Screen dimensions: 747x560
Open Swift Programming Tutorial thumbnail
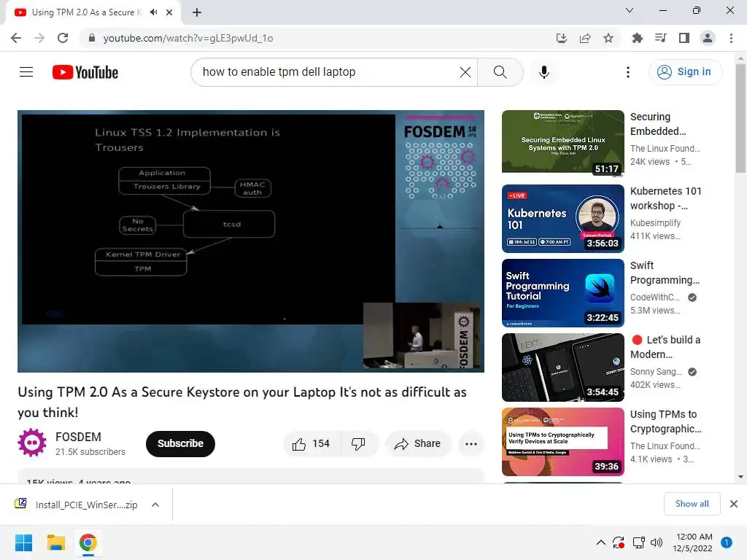tap(562, 293)
